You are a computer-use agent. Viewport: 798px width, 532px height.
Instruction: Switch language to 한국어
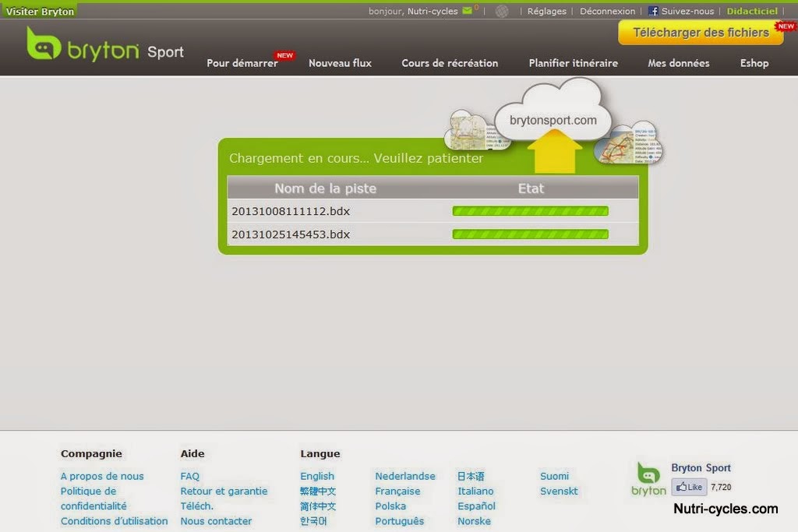point(313,521)
